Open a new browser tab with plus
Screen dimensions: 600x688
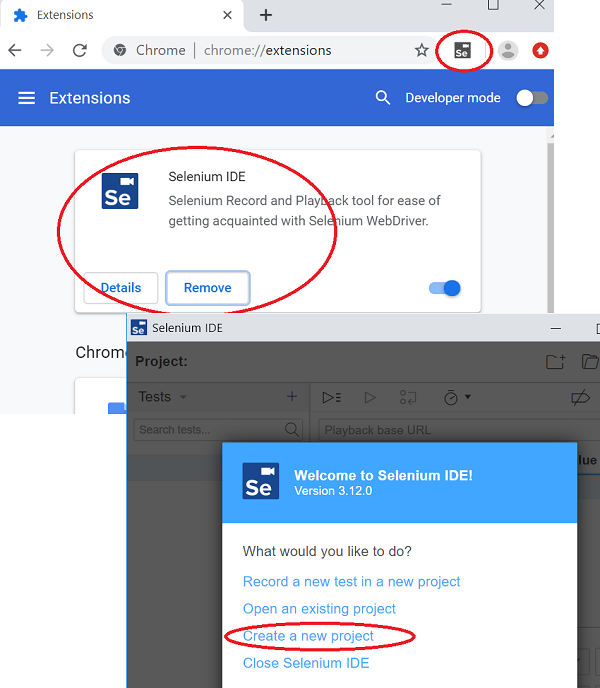[x=266, y=15]
